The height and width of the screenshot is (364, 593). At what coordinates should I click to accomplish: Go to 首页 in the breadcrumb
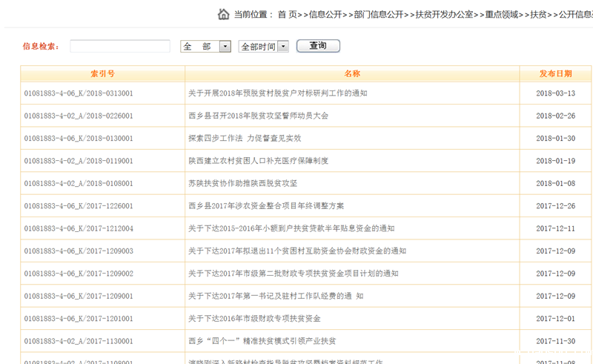pyautogui.click(x=288, y=14)
